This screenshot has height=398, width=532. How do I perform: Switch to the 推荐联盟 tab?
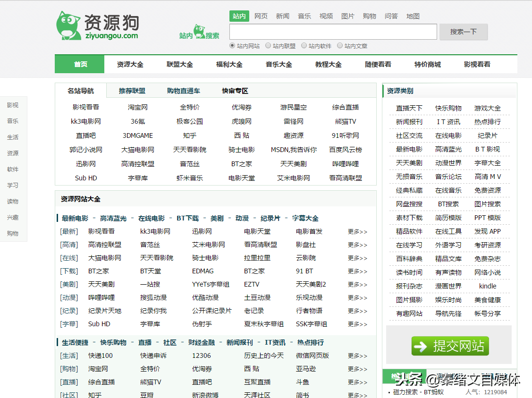tap(132, 90)
